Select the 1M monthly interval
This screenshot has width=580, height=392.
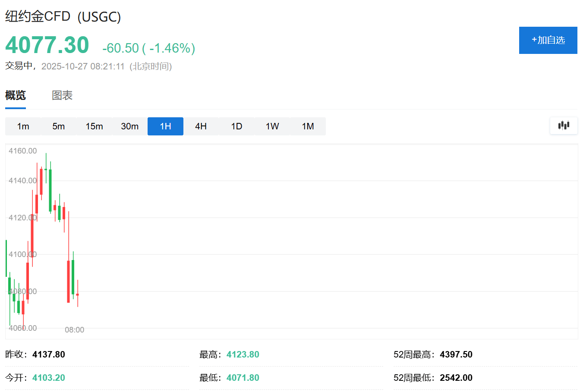(x=308, y=126)
